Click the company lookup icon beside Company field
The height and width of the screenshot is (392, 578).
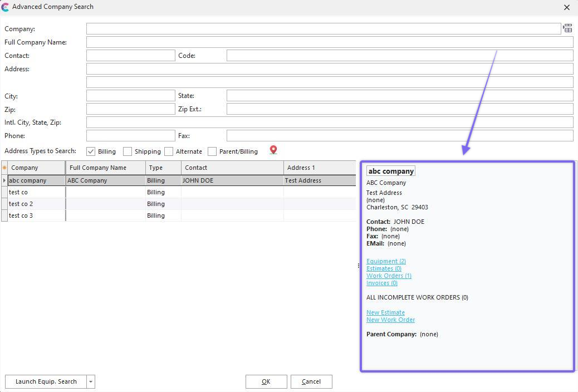(x=567, y=28)
